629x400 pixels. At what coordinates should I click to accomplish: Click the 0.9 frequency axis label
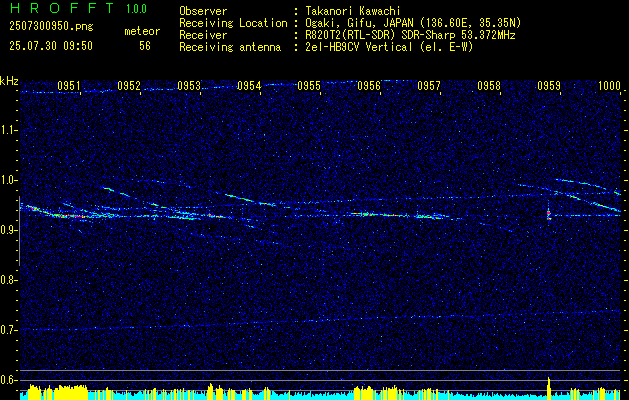[x=8, y=230]
